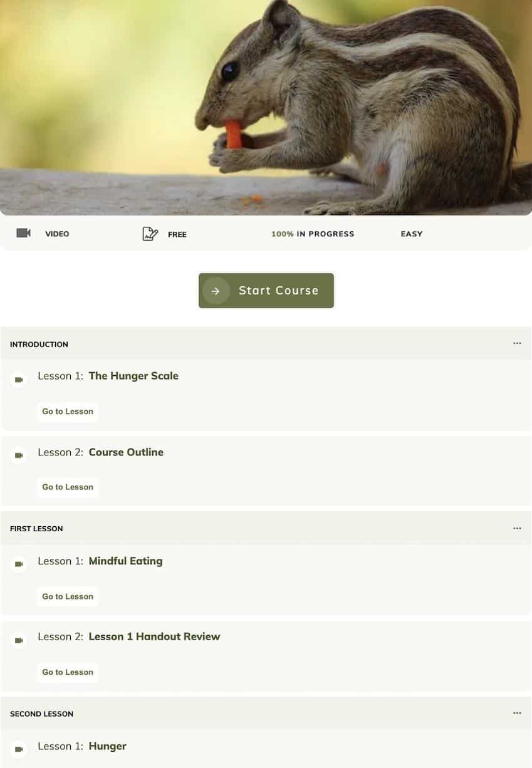Click the video icon for Lesson 1 Handout Review
Screen dimensions: 532x768
click(19, 640)
